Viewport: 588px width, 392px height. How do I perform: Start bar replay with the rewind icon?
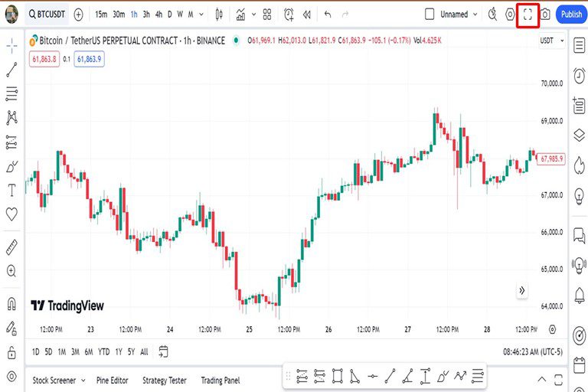coord(307,15)
